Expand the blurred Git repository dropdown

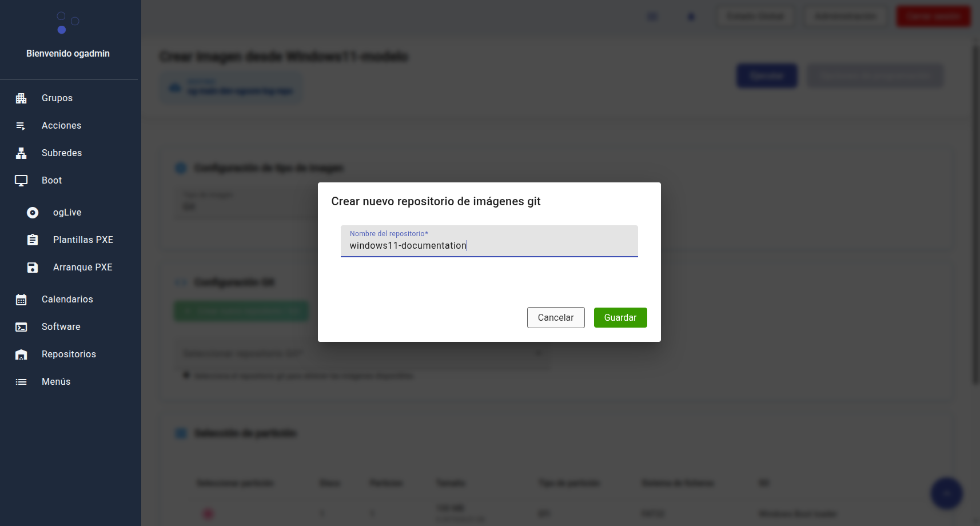point(361,353)
